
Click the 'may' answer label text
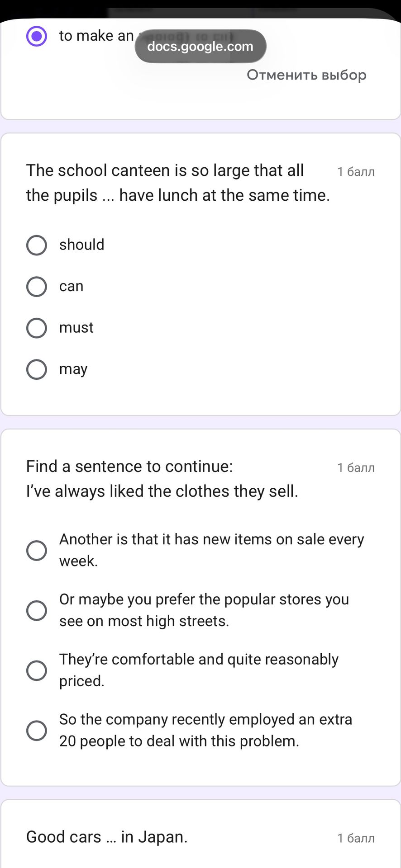click(x=73, y=370)
